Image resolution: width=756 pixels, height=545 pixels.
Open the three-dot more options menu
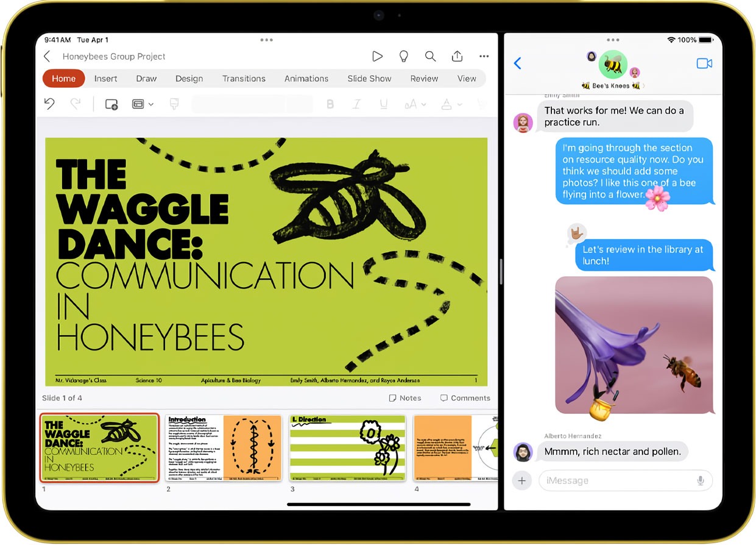click(x=484, y=56)
